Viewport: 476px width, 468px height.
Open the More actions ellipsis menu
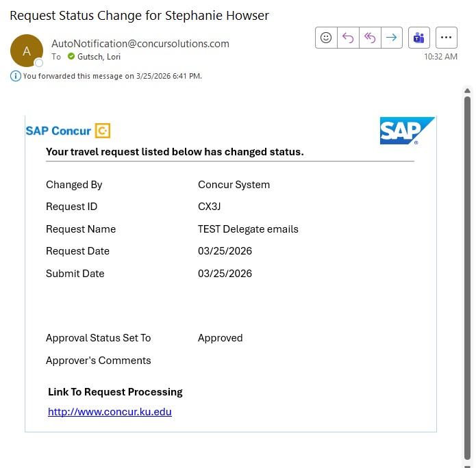pyautogui.click(x=447, y=38)
